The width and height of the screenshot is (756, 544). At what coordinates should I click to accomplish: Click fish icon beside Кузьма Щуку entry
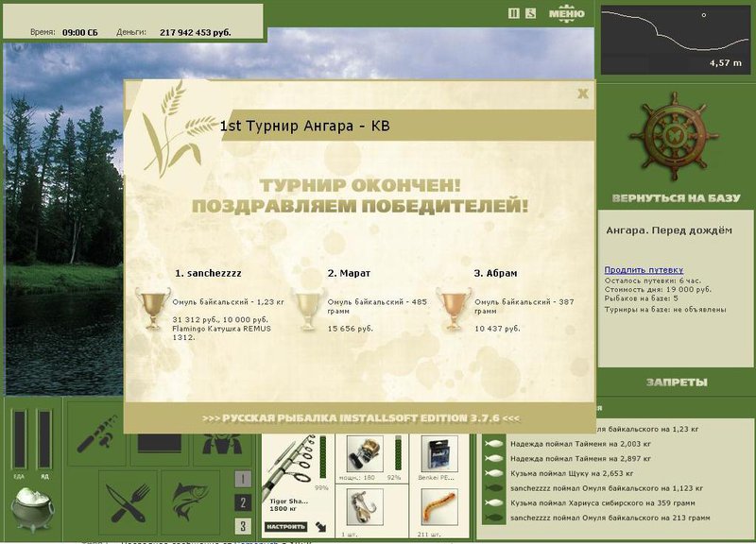point(493,474)
